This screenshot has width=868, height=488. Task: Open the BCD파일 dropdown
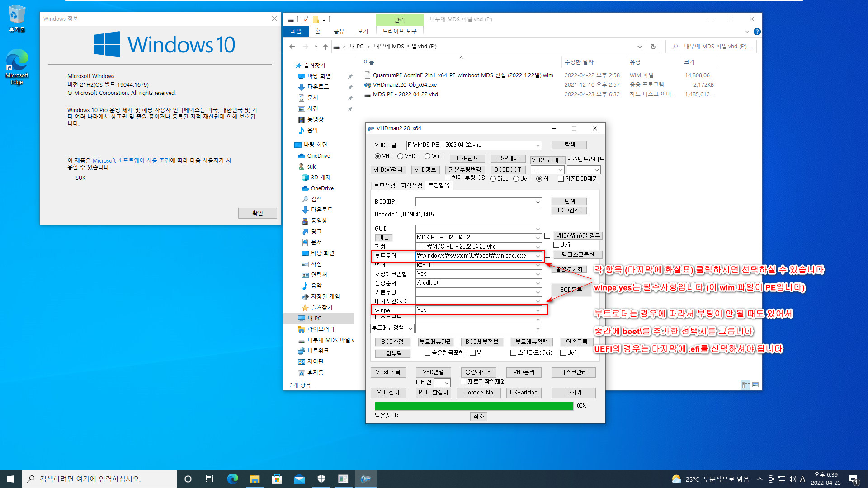pyautogui.click(x=538, y=202)
